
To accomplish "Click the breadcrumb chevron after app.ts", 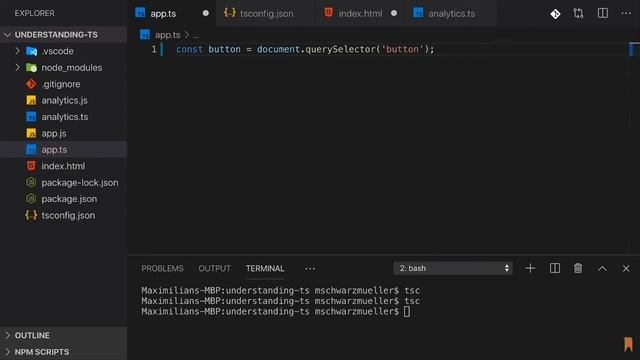I will pyautogui.click(x=187, y=35).
